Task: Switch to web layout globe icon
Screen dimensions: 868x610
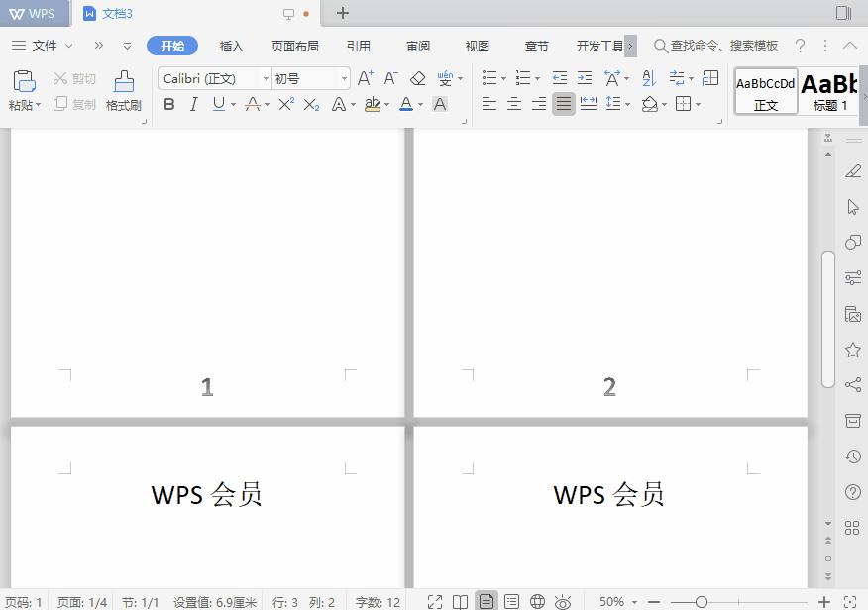Action: pyautogui.click(x=537, y=602)
